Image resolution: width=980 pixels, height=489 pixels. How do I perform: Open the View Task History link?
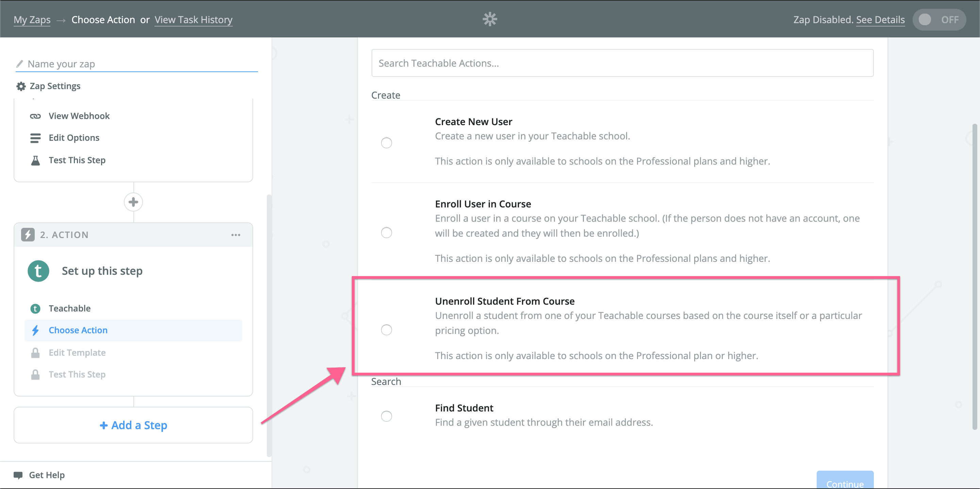(193, 20)
